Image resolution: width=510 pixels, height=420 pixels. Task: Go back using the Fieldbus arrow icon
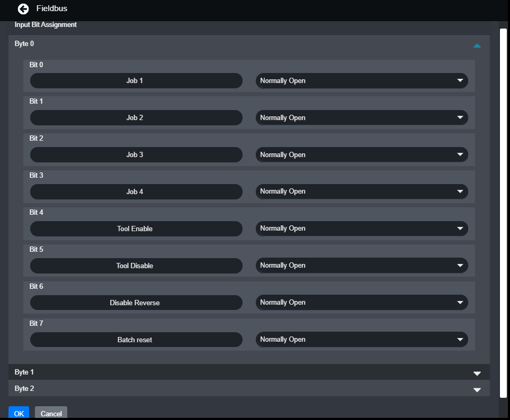[23, 9]
